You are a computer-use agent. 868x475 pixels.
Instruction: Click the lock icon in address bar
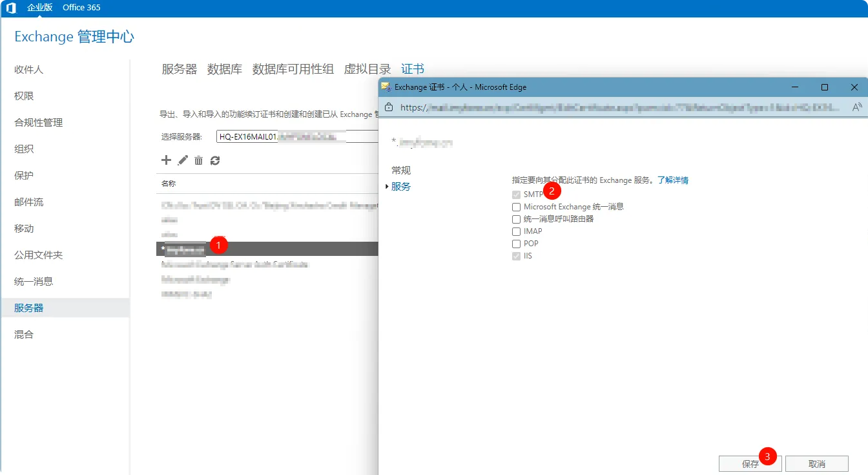388,107
